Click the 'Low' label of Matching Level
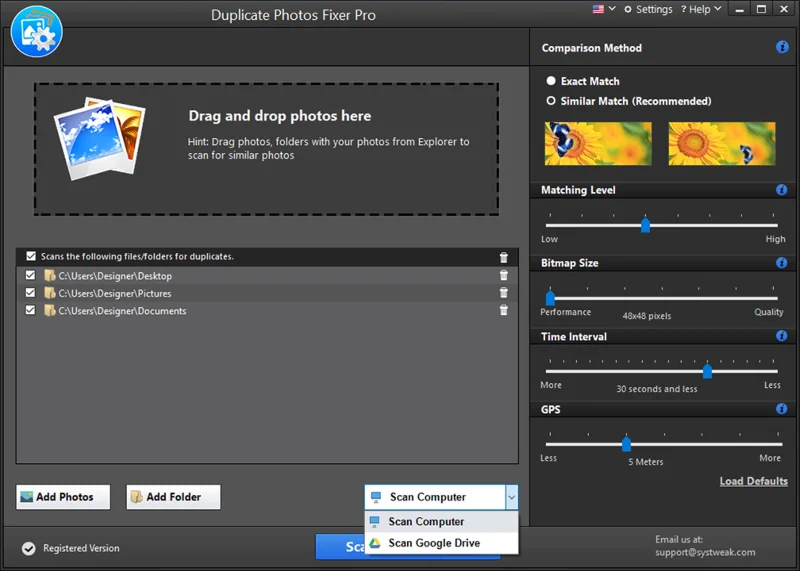This screenshot has height=571, width=800. tap(549, 239)
